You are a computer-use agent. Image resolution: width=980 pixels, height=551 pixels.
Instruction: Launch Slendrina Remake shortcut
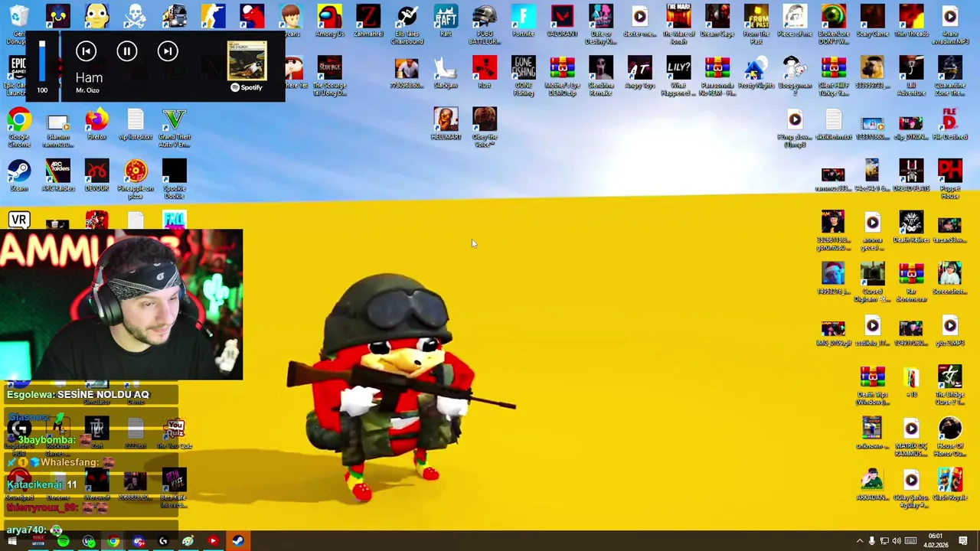601,75
